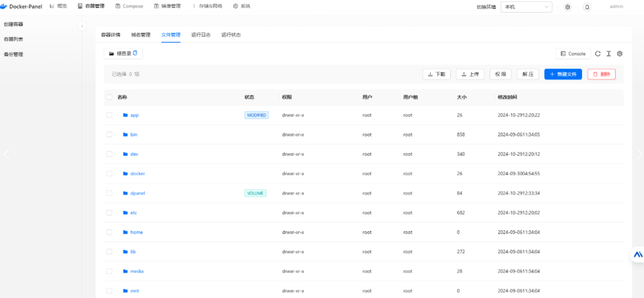644x298 pixels.
Task: Check the checkbox for the etc folder
Action: [109, 213]
